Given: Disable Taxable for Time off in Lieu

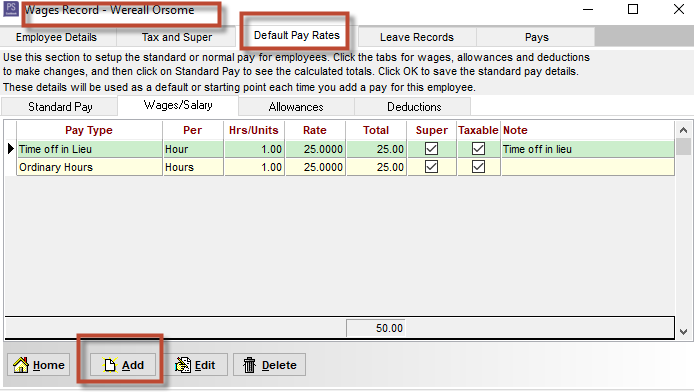Looking at the screenshot, I should 478,149.
